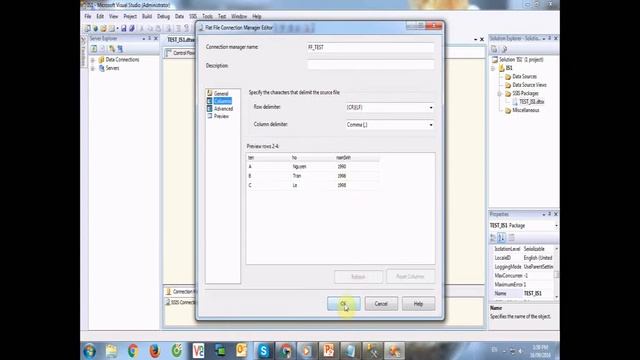This screenshot has width=640, height=360.
Task: Open the Project menu
Action: click(x=130, y=16)
